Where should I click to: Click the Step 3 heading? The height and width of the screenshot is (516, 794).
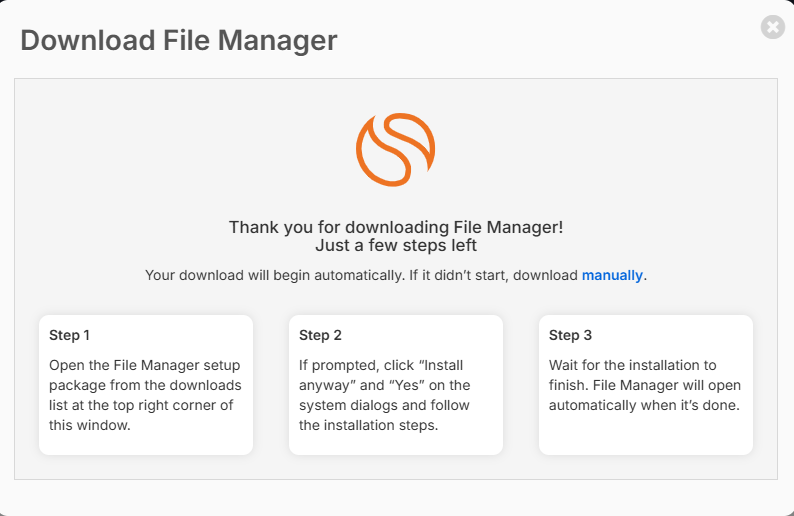570,335
